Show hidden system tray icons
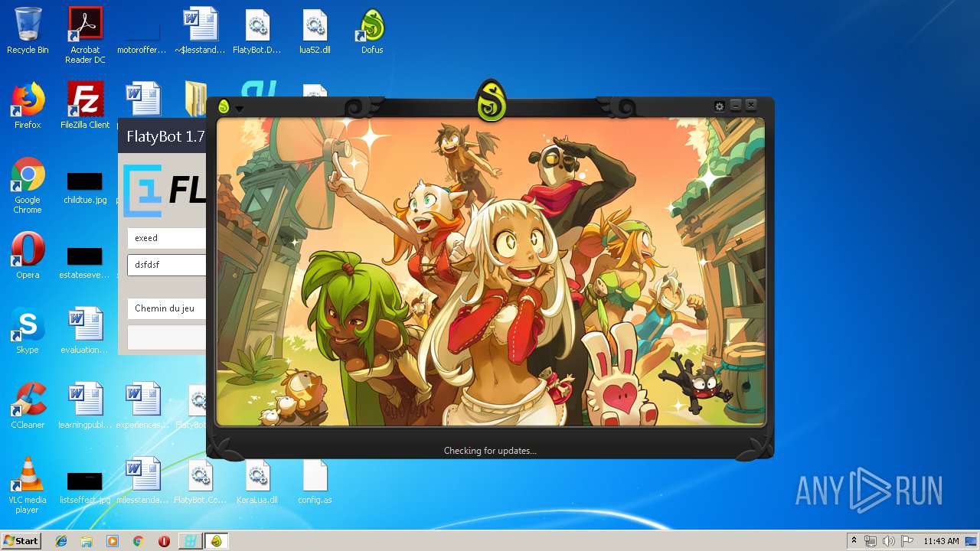The width and height of the screenshot is (980, 551). 854,541
